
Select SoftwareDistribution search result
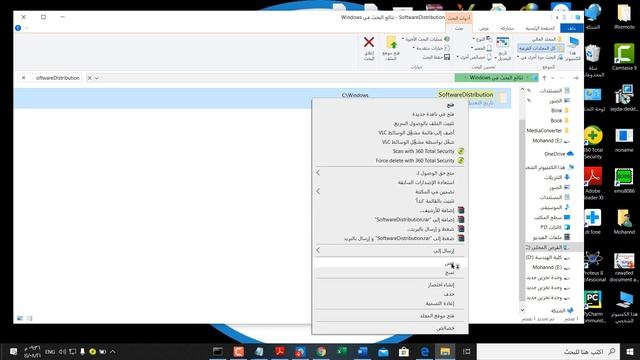tap(262, 98)
